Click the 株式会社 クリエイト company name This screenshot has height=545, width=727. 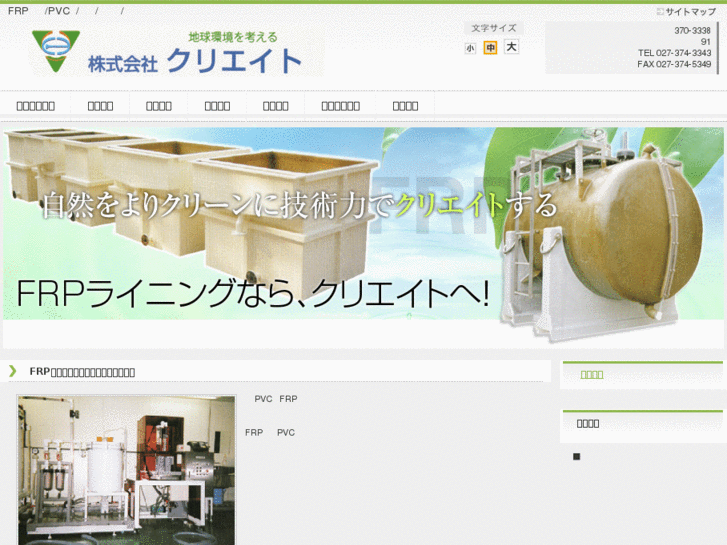click(195, 61)
